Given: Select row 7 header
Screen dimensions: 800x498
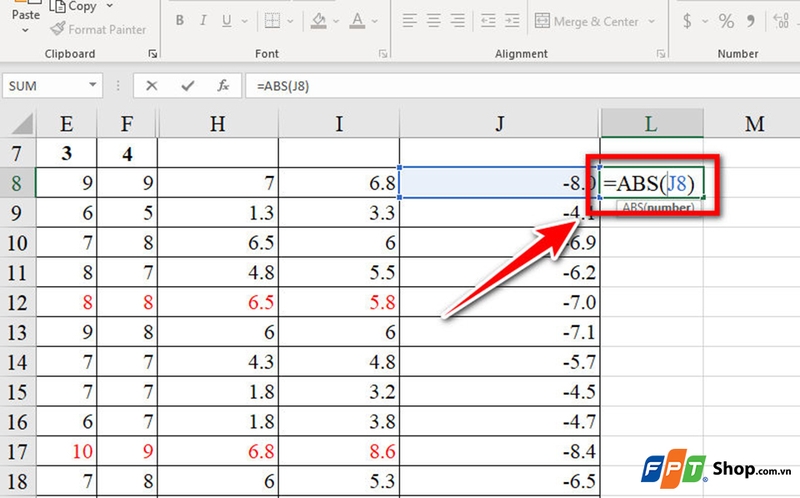Looking at the screenshot, I should pos(17,153).
